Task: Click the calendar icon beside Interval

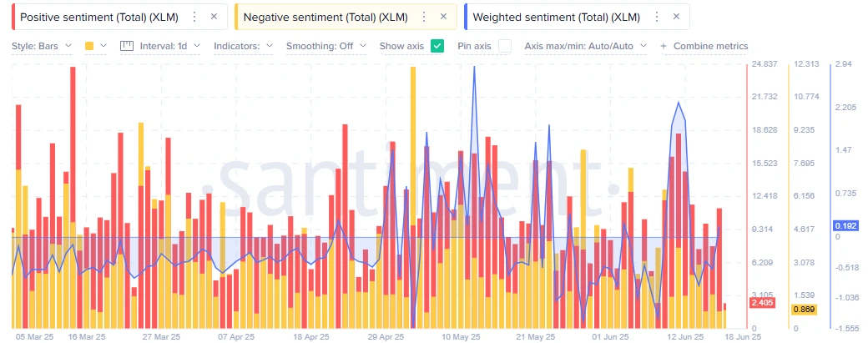Action: tap(128, 46)
